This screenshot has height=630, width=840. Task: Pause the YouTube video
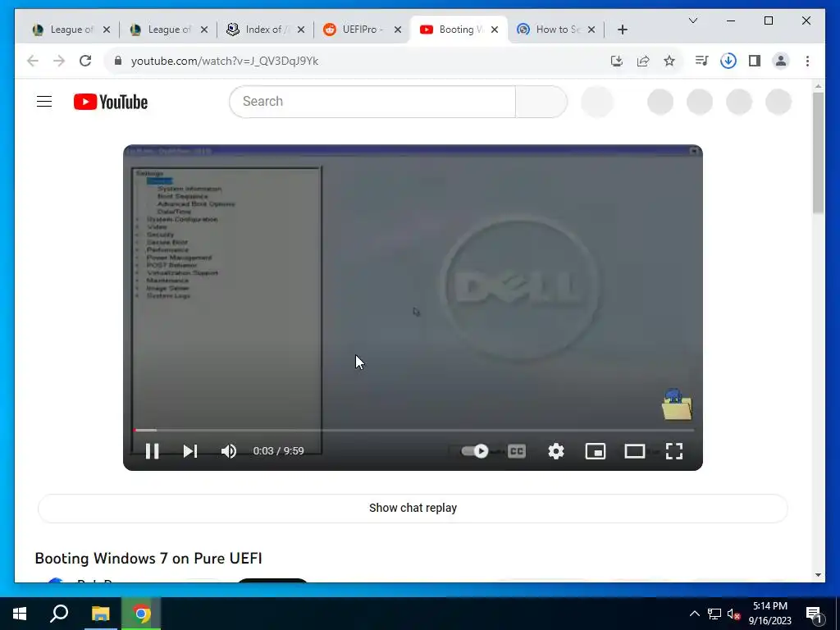(152, 451)
